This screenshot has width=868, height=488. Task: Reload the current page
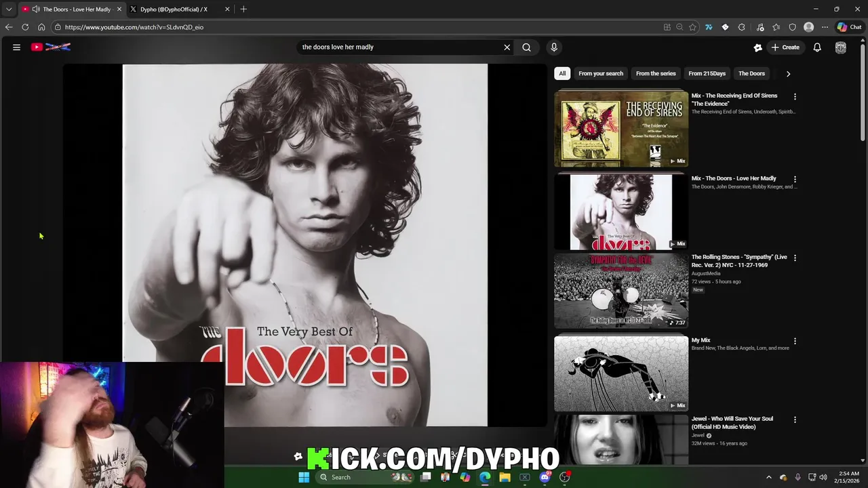(x=25, y=27)
